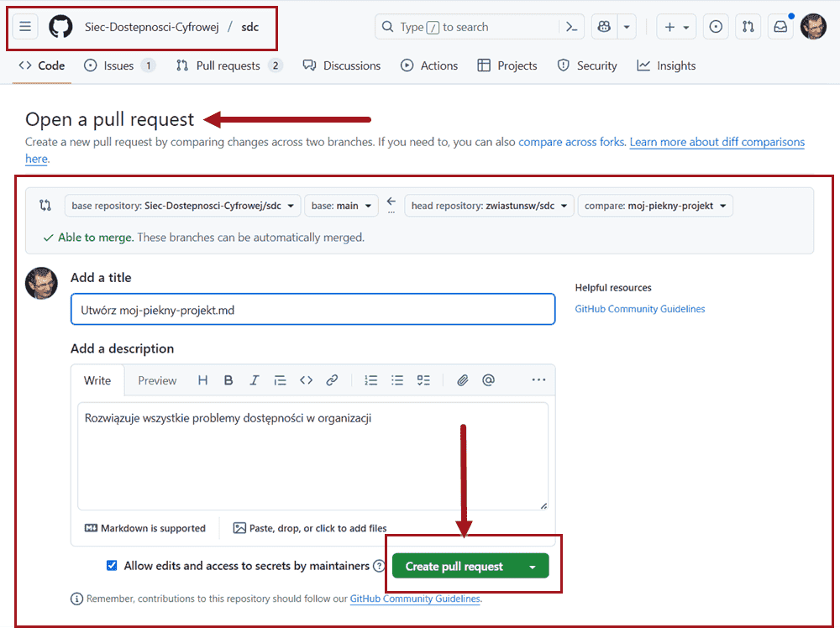
Task: Open the Create new plus dropdown
Action: pos(676,27)
